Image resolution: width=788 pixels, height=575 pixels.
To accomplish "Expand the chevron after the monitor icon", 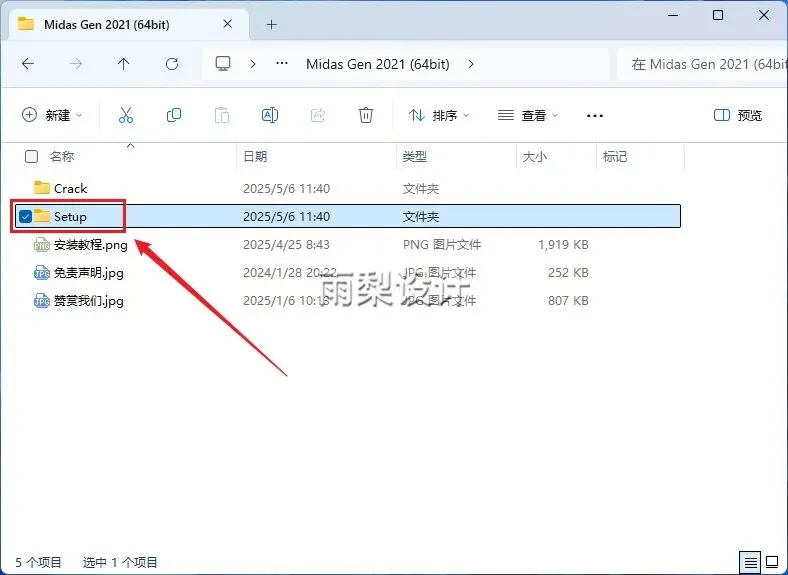I will click(x=253, y=64).
